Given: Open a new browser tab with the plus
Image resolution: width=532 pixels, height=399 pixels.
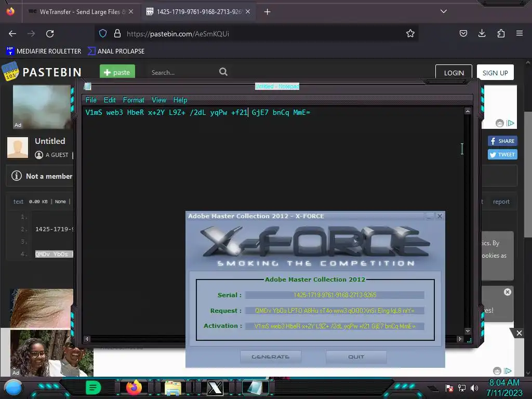Looking at the screenshot, I should [x=268, y=12].
